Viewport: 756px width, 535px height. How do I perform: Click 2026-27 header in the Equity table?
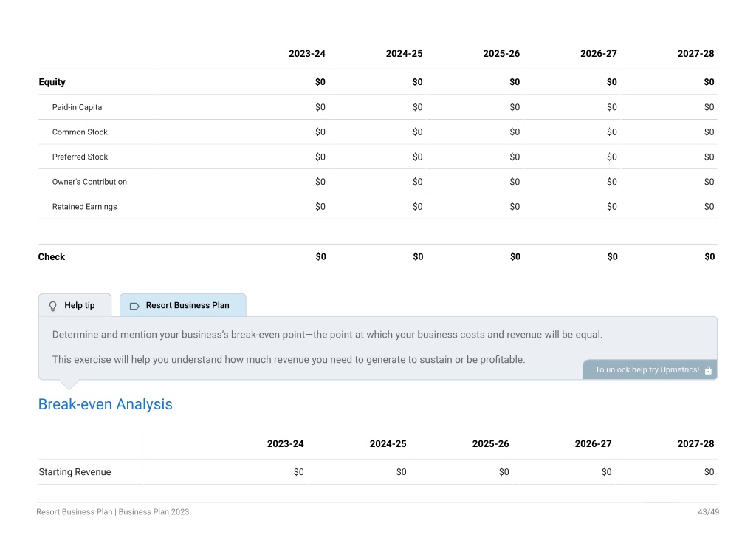point(598,53)
